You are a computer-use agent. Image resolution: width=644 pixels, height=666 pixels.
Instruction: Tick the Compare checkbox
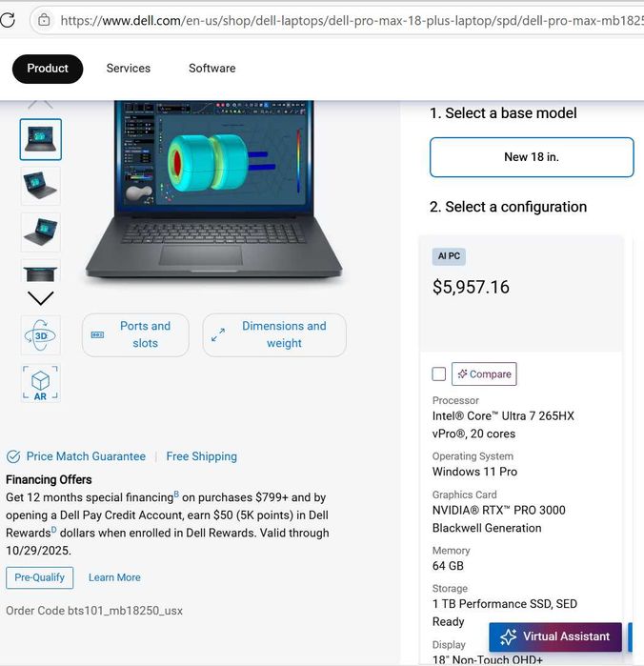[439, 374]
